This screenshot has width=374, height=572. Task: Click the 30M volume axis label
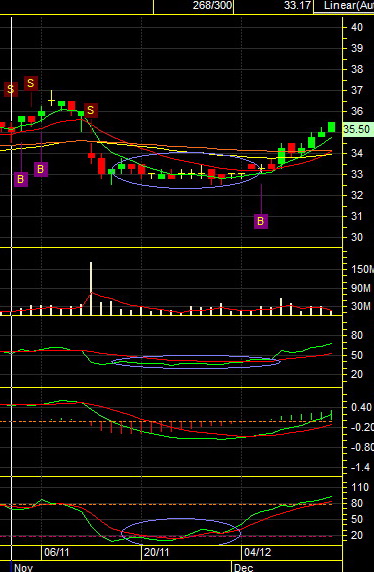tap(361, 306)
